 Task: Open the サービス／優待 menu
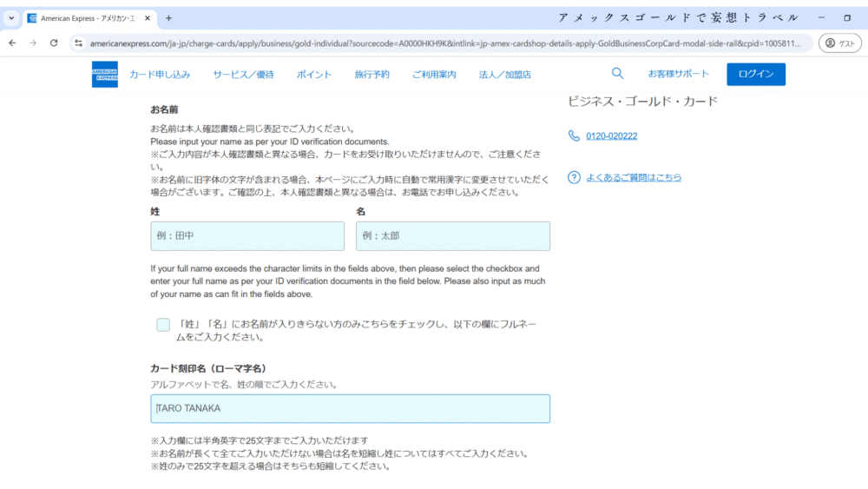(x=244, y=74)
